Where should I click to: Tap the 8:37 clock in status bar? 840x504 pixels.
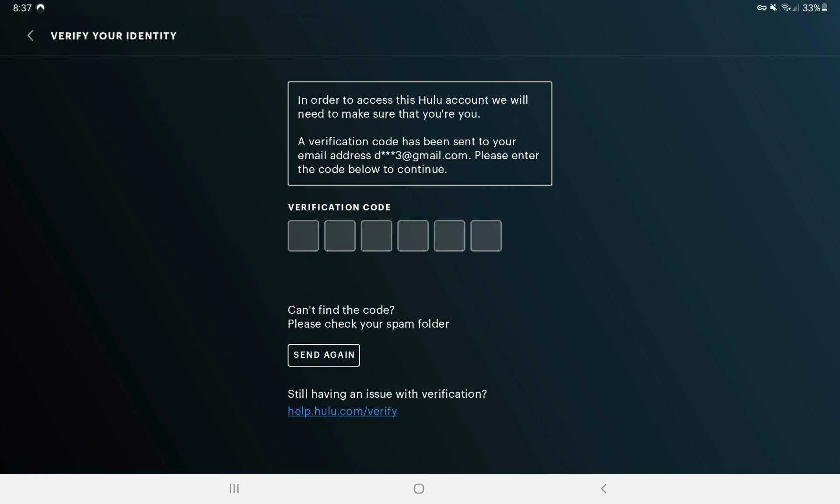[x=22, y=8]
